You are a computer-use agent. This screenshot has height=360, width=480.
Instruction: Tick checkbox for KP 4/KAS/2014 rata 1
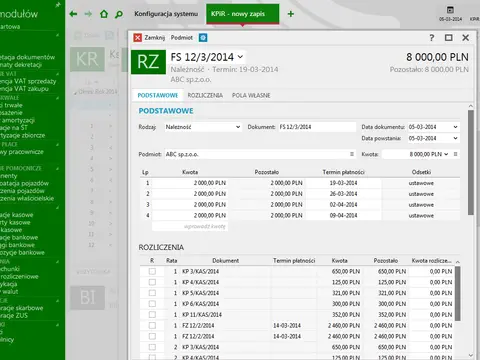coord(152,282)
